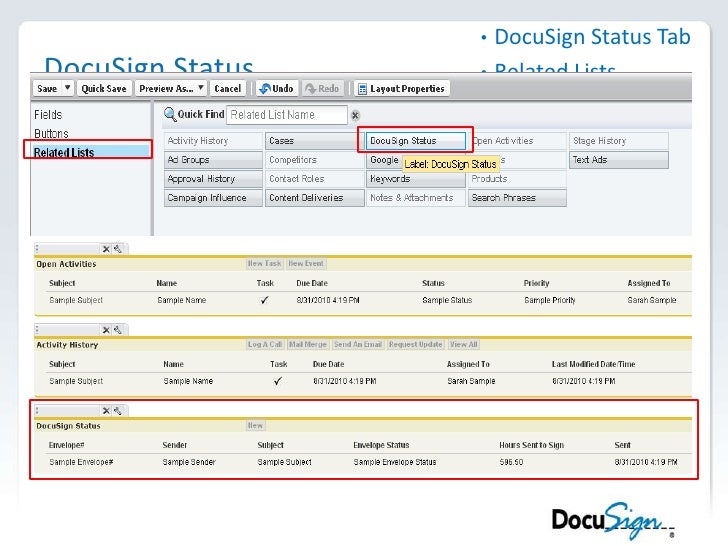Click New Event in Open Activities
This screenshot has width=728, height=546.
pyautogui.click(x=306, y=264)
